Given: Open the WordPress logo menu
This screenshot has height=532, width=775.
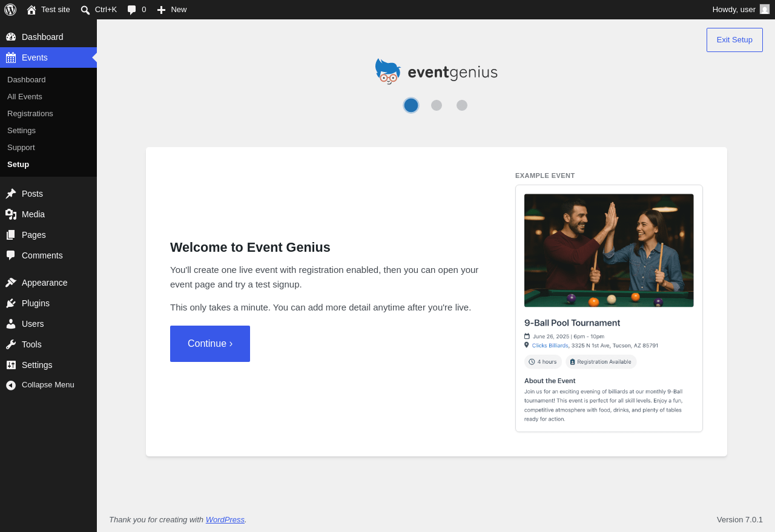Looking at the screenshot, I should tap(10, 10).
